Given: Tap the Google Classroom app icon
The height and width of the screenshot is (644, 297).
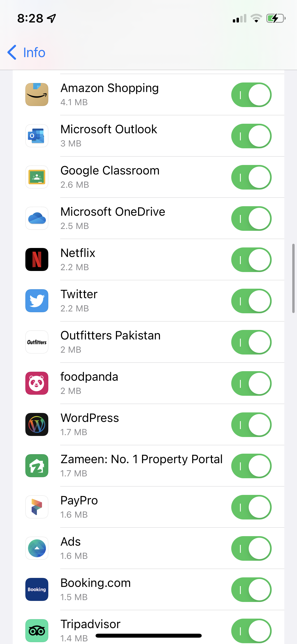Looking at the screenshot, I should pyautogui.click(x=37, y=177).
